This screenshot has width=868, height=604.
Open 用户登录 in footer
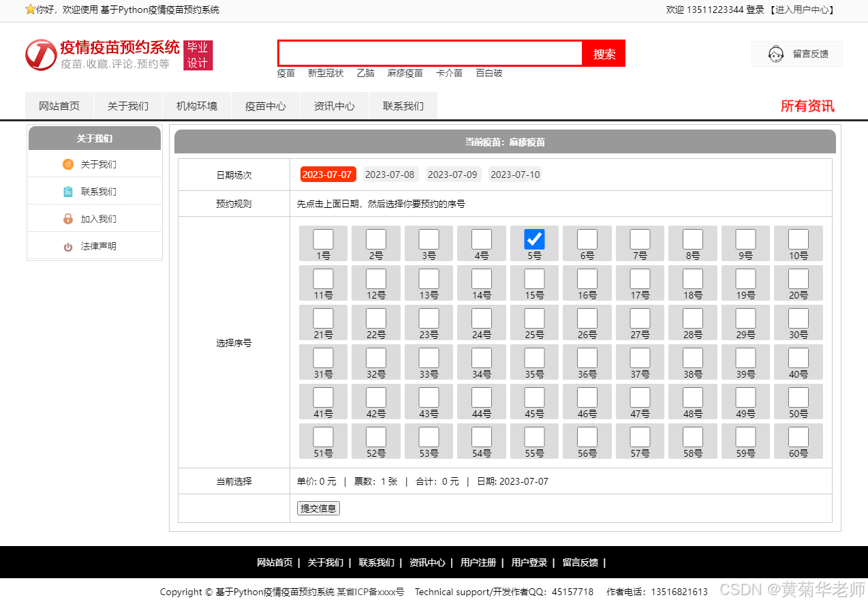[x=529, y=562]
